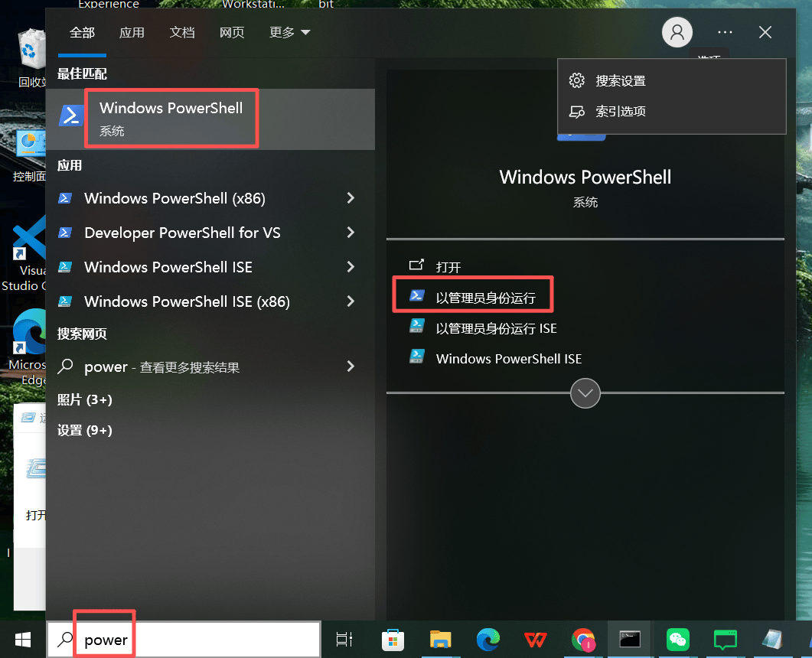The width and height of the screenshot is (812, 658).
Task: Click the index icon beside 索引选项
Action: (x=576, y=111)
